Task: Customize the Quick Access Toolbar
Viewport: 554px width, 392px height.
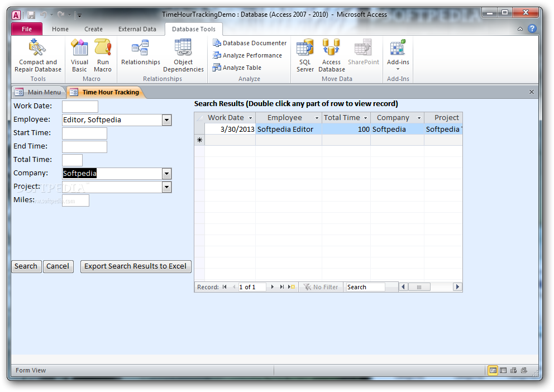Action: 79,15
